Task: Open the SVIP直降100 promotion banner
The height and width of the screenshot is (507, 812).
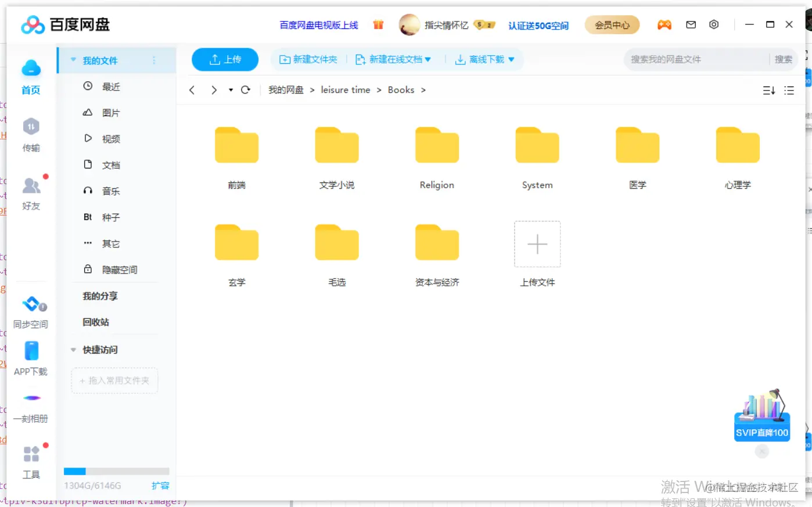Action: coord(761,415)
